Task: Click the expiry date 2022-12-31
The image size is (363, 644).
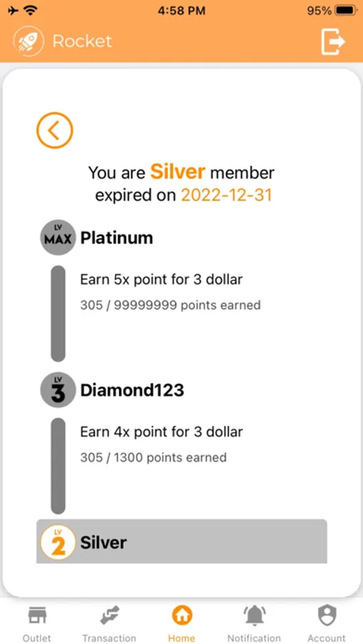Action: [x=226, y=195]
